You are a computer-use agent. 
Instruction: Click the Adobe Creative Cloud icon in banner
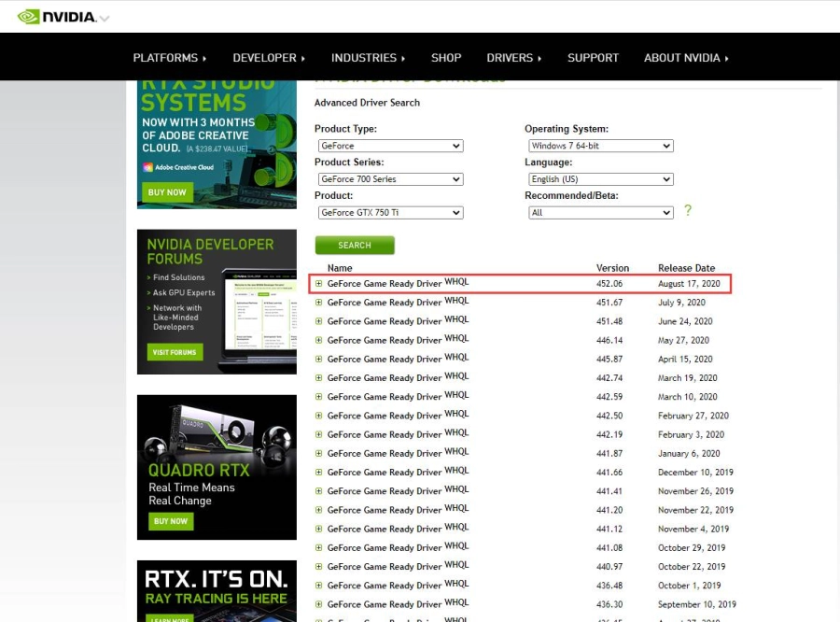[x=147, y=167]
